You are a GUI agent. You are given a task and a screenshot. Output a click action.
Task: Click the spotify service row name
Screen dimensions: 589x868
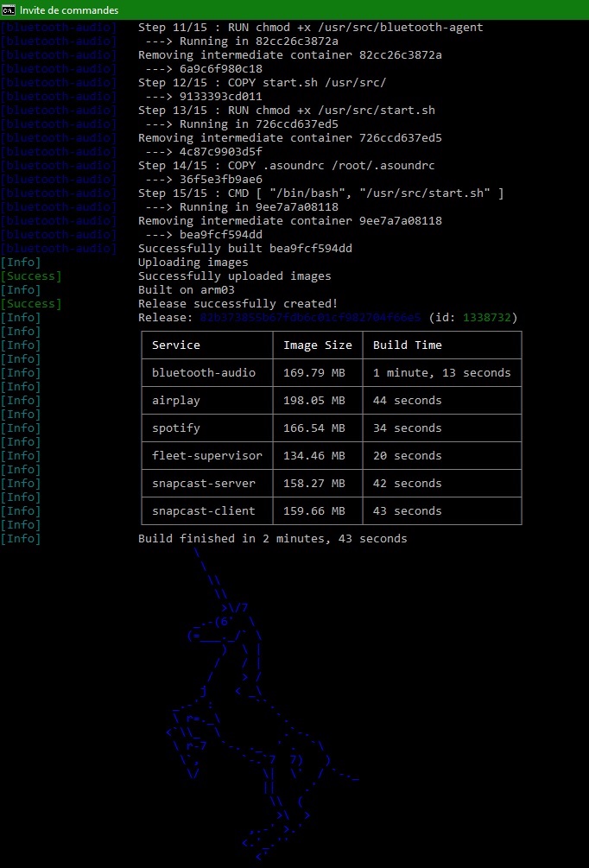pyautogui.click(x=176, y=428)
